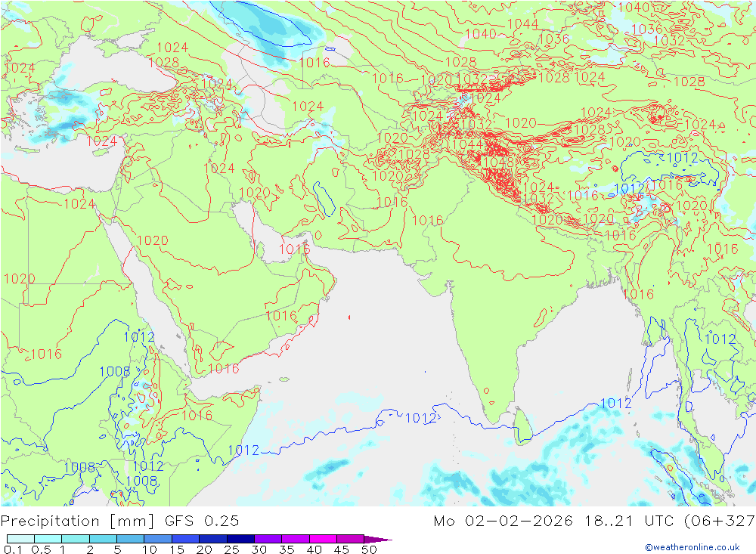Select the '50' legend scale value

pyautogui.click(x=369, y=549)
